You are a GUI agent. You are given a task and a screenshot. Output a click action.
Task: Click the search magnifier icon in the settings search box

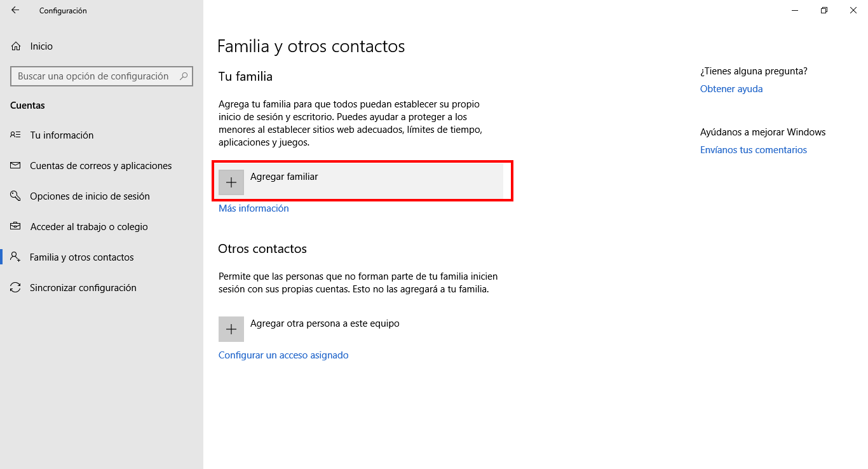point(184,76)
